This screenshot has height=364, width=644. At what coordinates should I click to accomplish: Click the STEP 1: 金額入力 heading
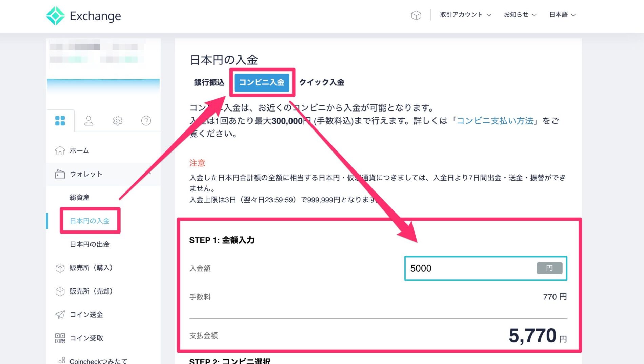[x=222, y=240]
